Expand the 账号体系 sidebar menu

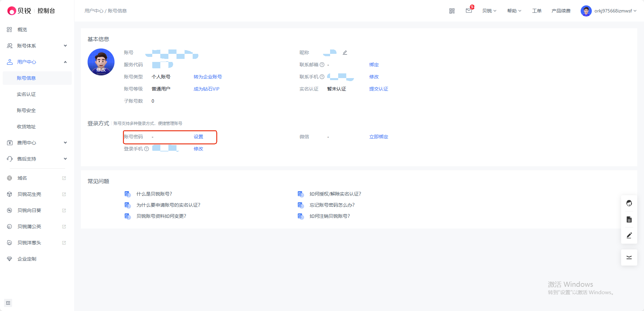[37, 46]
